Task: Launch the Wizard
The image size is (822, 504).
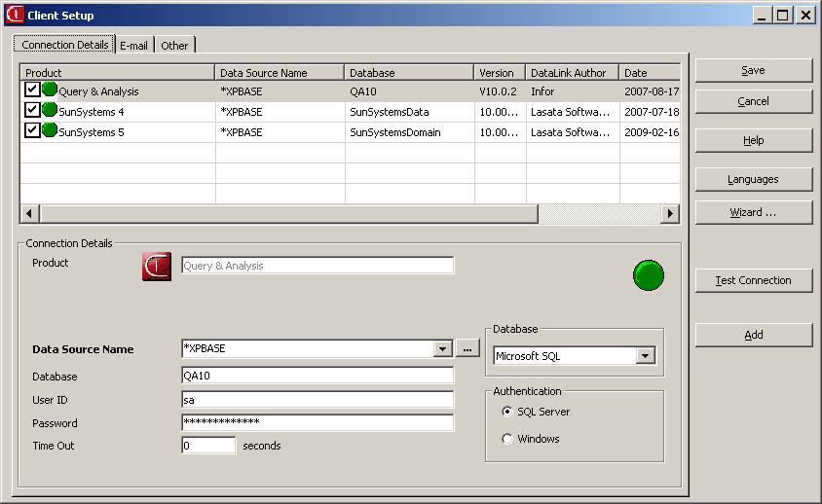Action: [753, 212]
